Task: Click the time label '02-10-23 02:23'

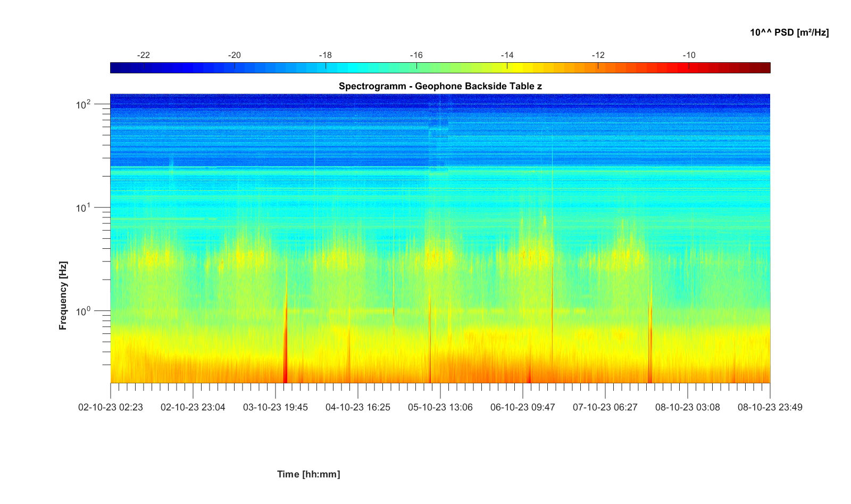Action: click(x=111, y=407)
